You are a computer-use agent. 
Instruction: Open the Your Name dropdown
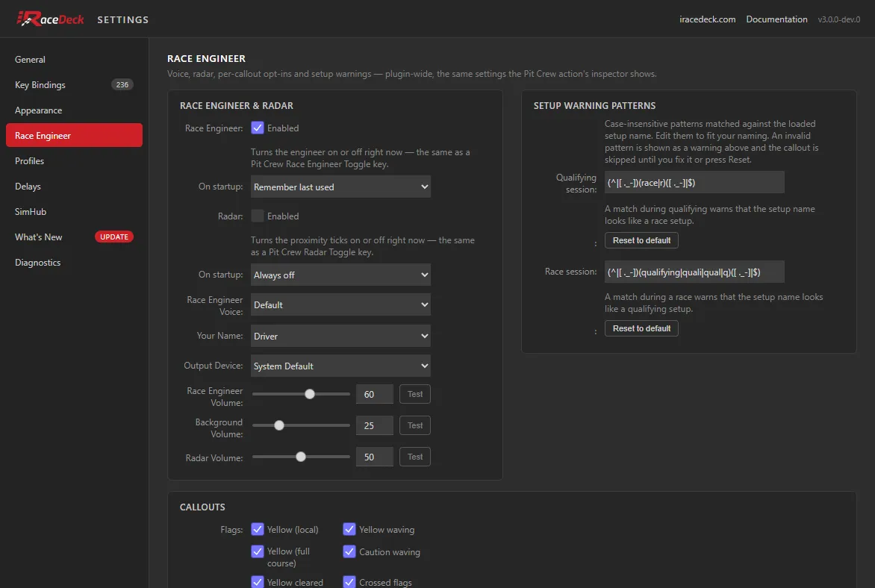click(x=340, y=336)
